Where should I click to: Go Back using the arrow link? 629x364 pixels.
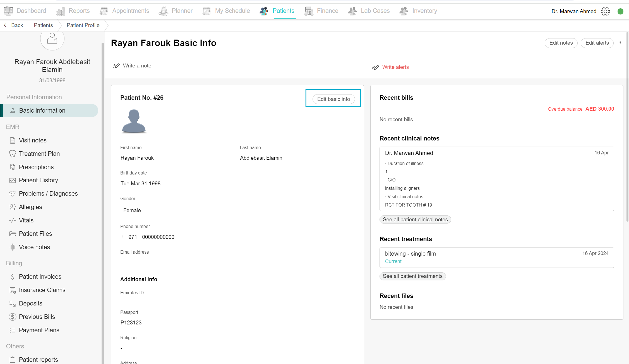13,25
